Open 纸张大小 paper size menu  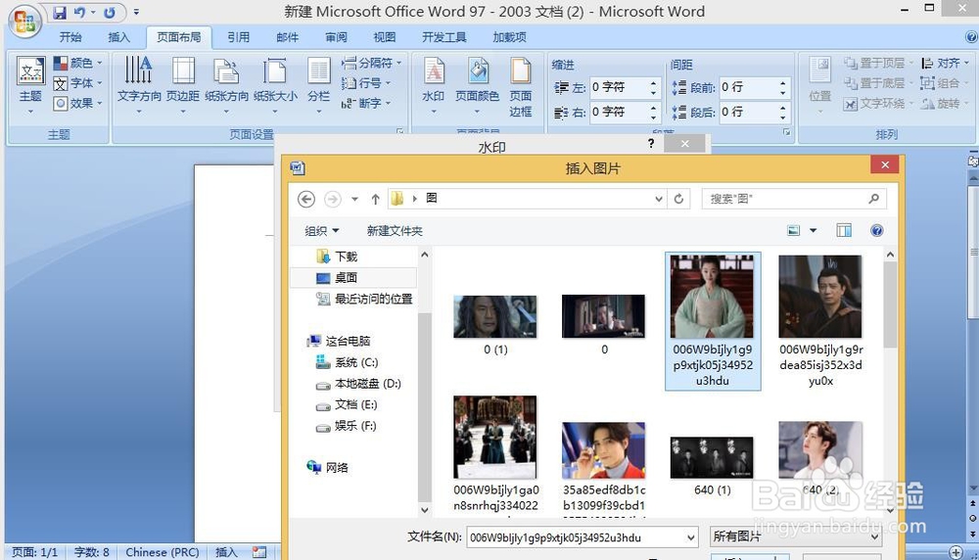click(275, 85)
